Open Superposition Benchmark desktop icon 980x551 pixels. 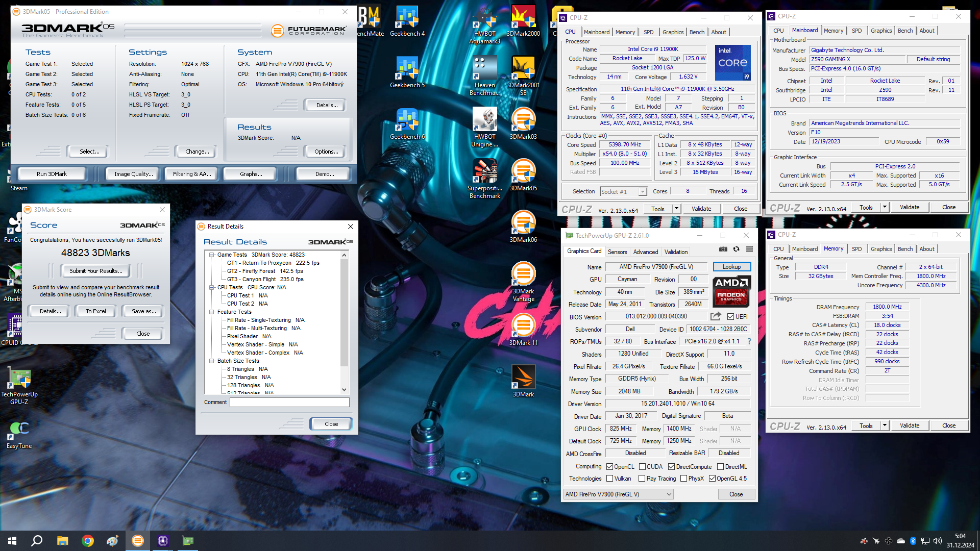point(484,180)
